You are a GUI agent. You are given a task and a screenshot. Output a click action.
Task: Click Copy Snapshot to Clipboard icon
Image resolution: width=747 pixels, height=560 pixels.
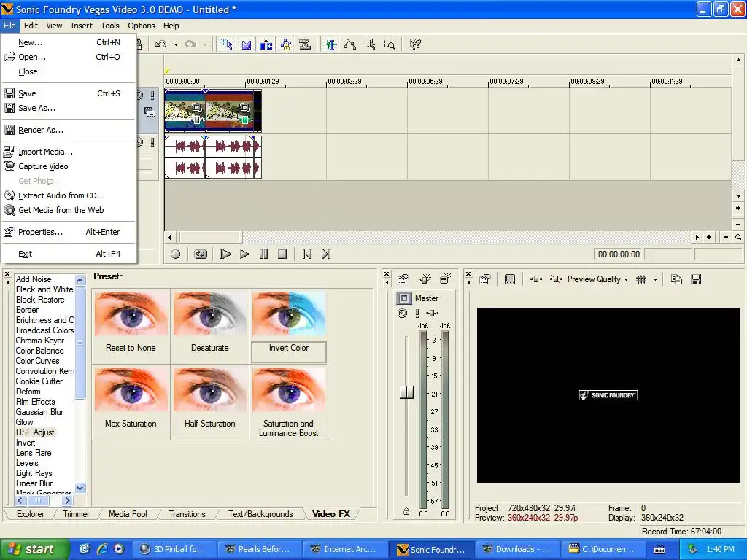(x=676, y=279)
